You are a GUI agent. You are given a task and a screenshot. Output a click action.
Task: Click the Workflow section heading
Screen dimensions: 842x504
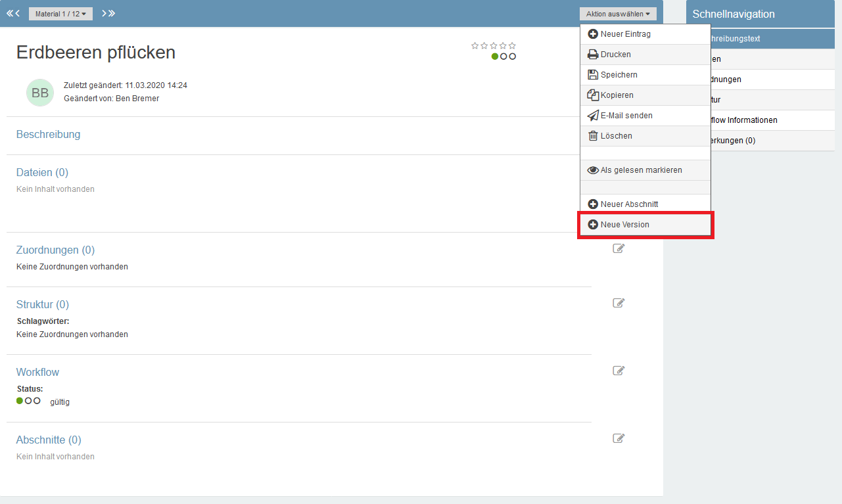[x=37, y=372]
